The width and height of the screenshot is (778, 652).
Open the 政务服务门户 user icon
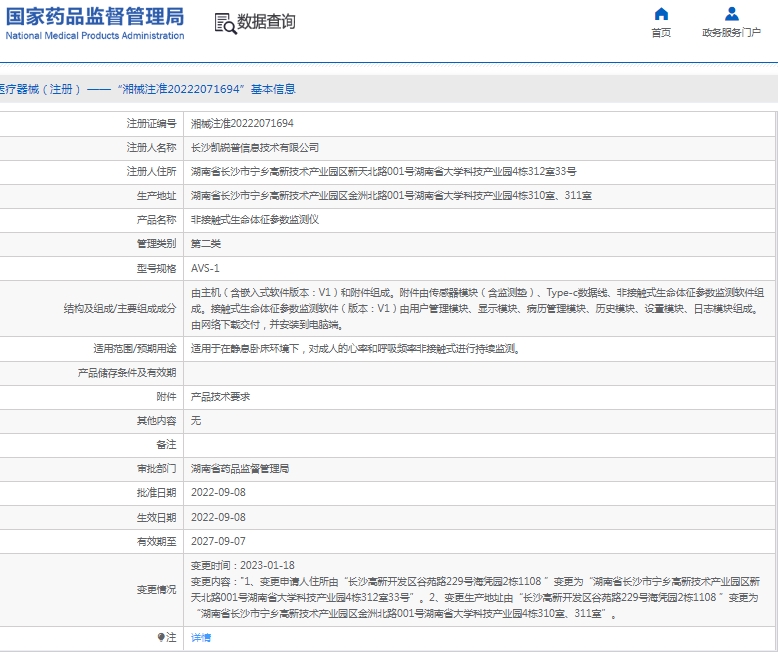pyautogui.click(x=731, y=14)
